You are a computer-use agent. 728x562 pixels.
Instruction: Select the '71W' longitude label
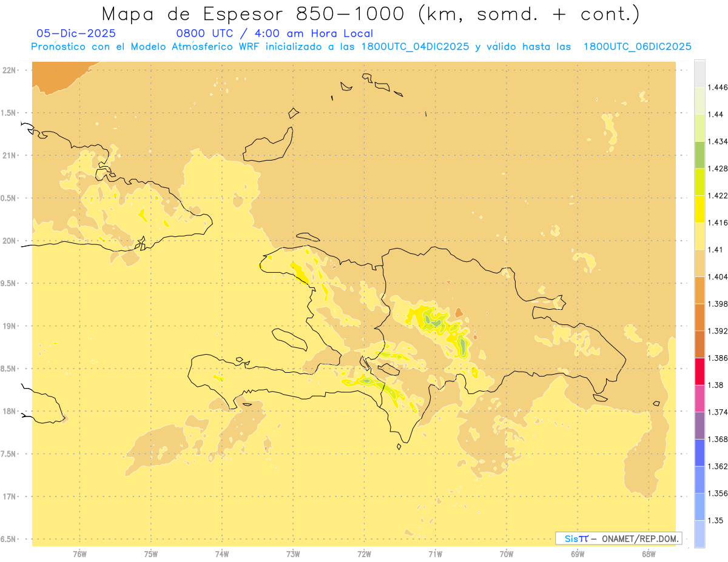tap(435, 554)
